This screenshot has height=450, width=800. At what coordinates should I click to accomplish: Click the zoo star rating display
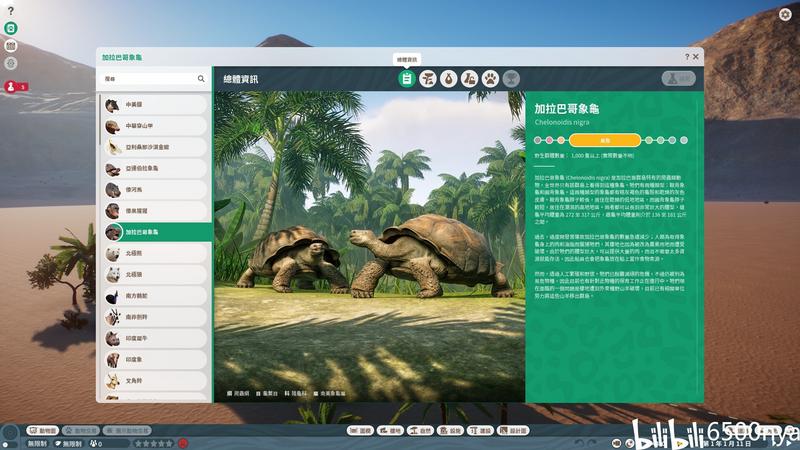[x=154, y=444]
